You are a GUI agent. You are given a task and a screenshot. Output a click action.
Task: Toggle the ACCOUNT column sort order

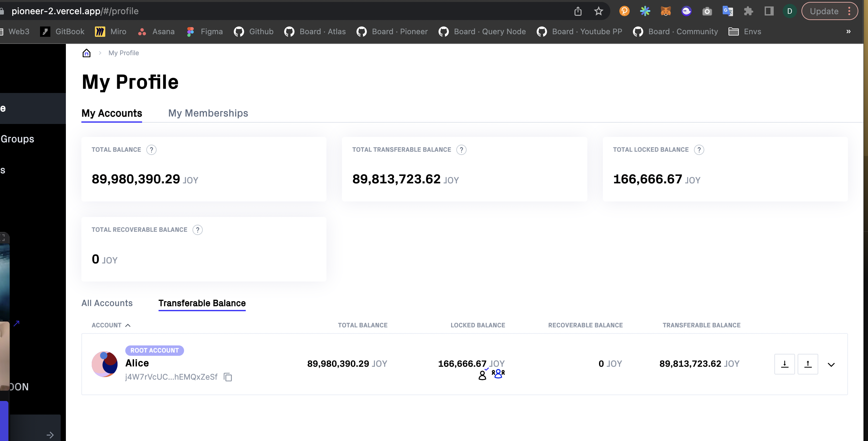(x=111, y=325)
